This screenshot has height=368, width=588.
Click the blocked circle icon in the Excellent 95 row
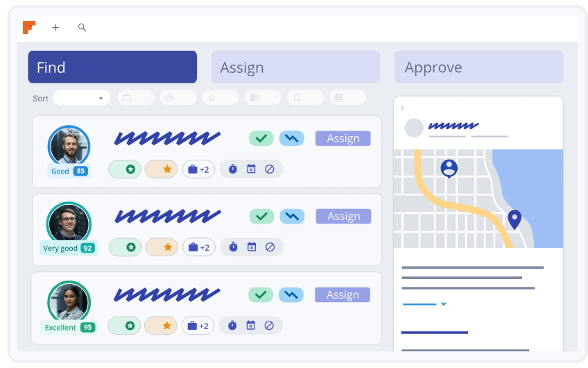coord(269,325)
